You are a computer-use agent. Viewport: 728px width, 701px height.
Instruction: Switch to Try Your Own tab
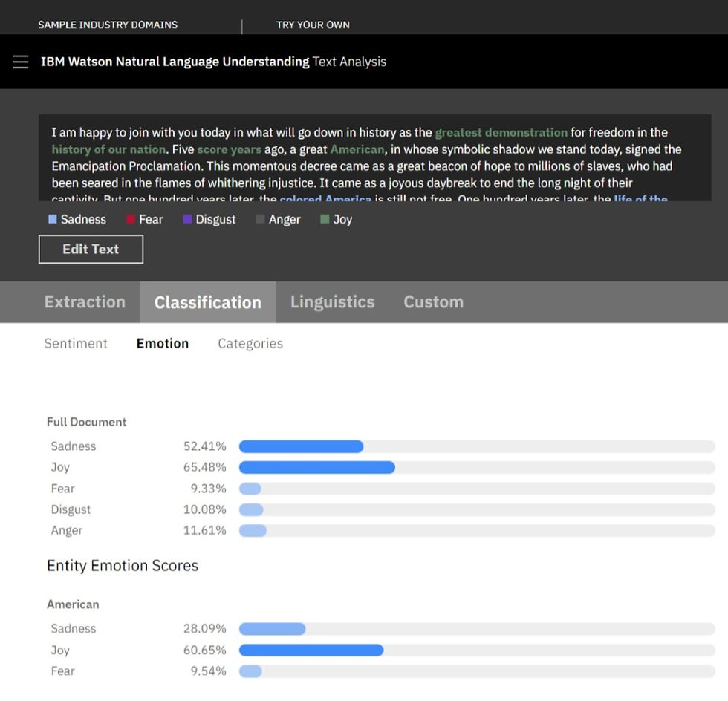coord(313,25)
